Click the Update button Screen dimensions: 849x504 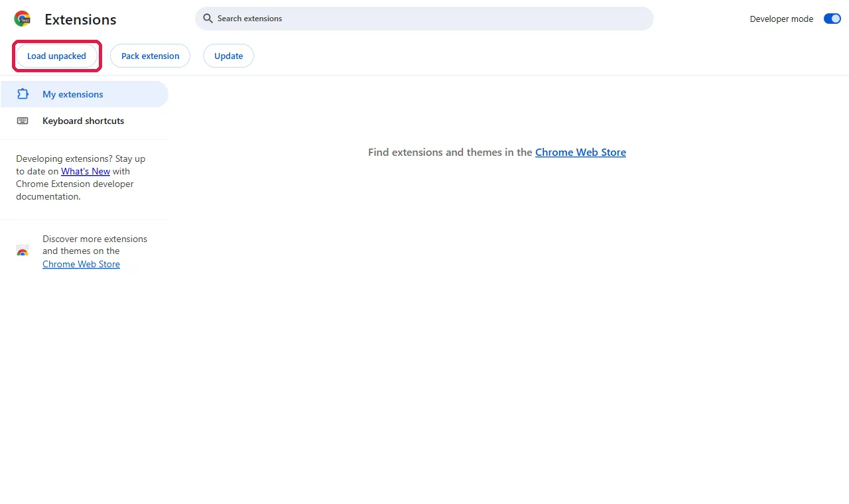(228, 56)
